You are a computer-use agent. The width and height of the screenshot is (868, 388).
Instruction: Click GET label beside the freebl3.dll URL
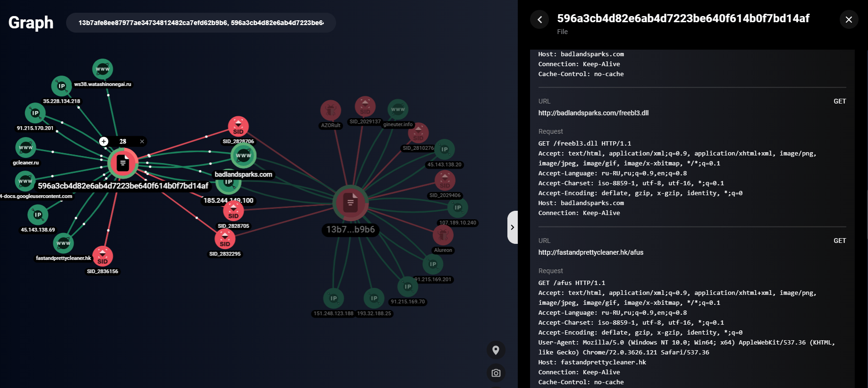pos(840,101)
